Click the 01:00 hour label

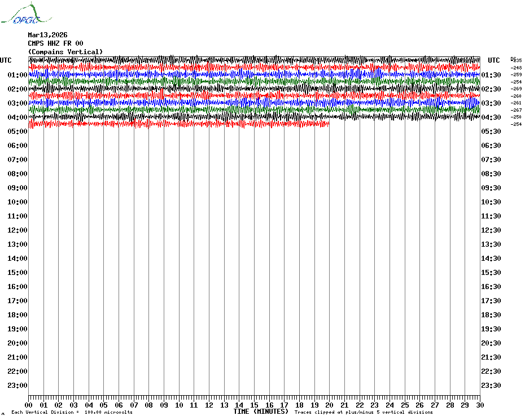[17, 75]
